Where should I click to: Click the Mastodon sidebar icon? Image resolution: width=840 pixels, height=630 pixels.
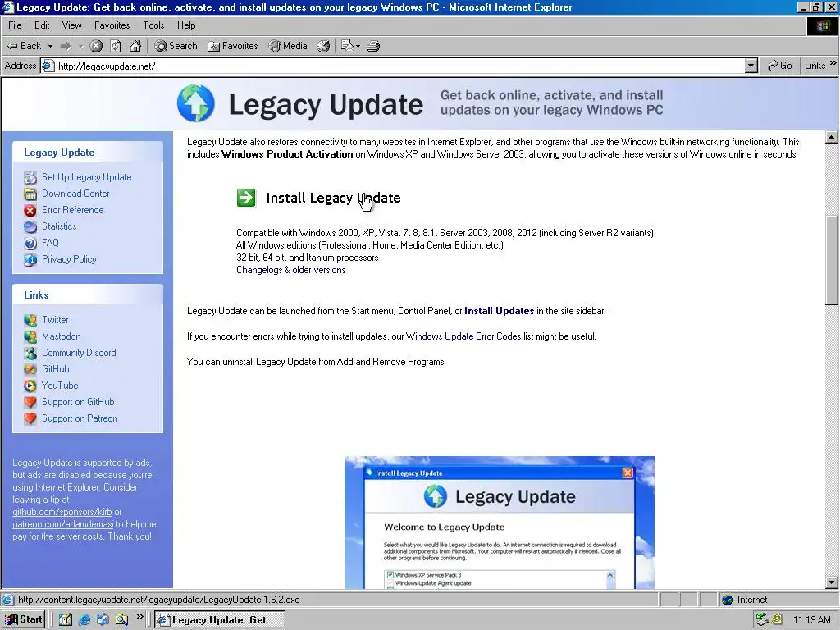(30, 336)
